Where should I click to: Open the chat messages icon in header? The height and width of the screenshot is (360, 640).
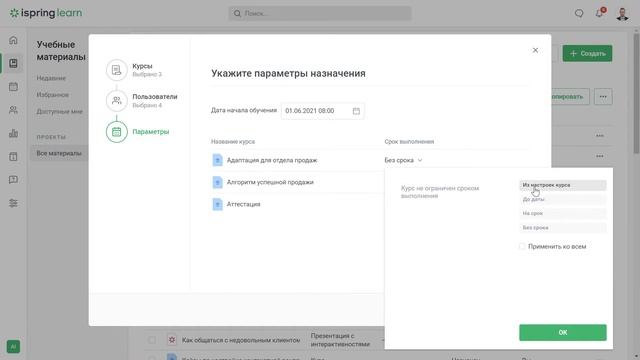[579, 13]
